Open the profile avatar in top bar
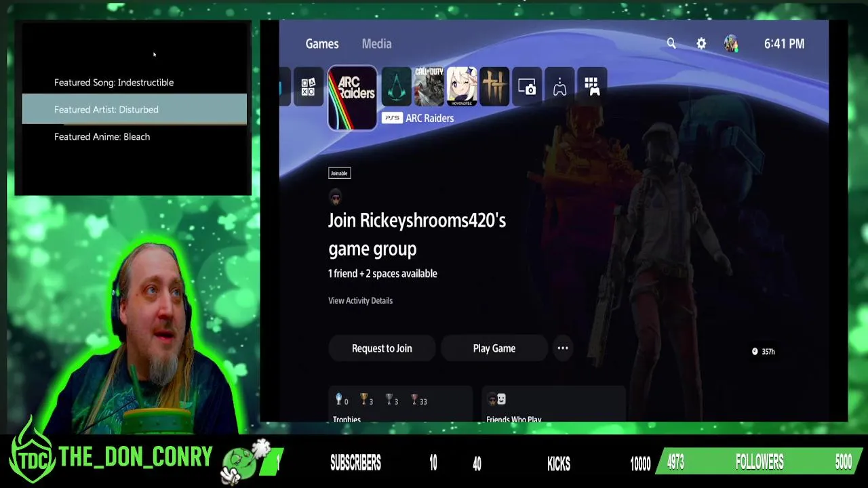868x488 pixels. 730,43
